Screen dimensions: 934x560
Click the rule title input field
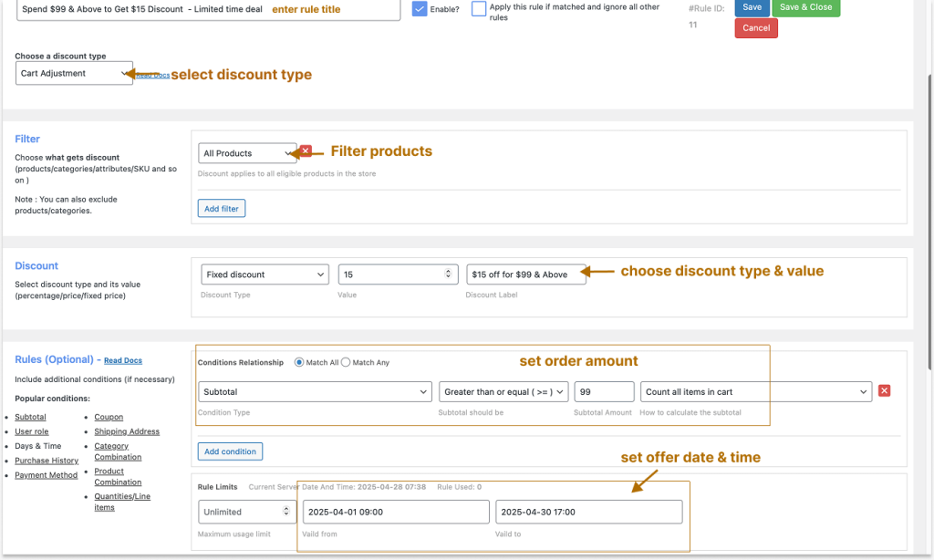[209, 9]
